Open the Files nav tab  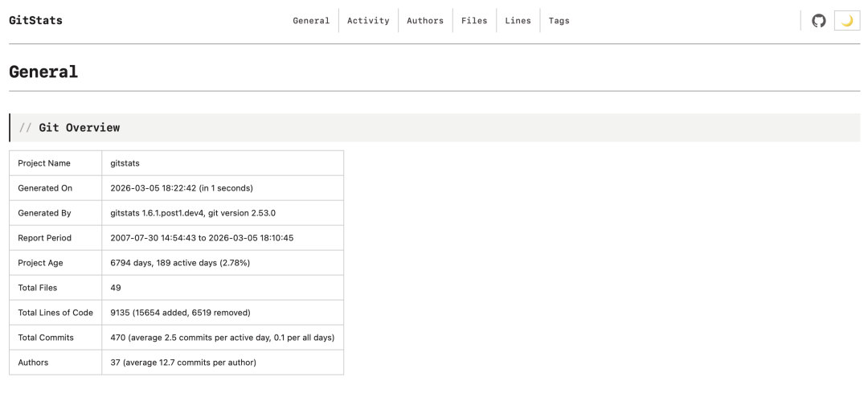[x=474, y=21]
